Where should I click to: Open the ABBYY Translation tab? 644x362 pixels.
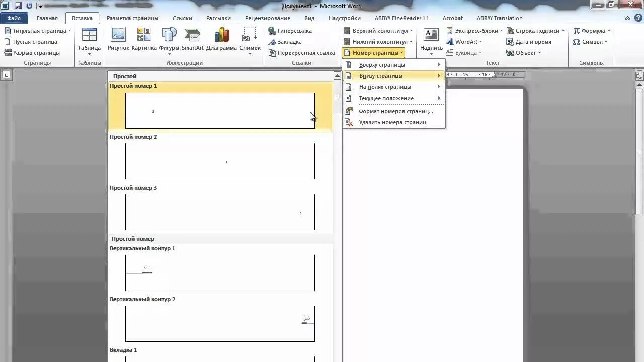point(499,18)
